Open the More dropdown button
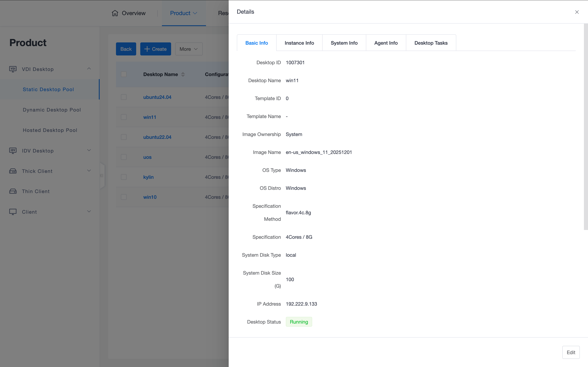Image resolution: width=588 pixels, height=367 pixels. point(189,49)
